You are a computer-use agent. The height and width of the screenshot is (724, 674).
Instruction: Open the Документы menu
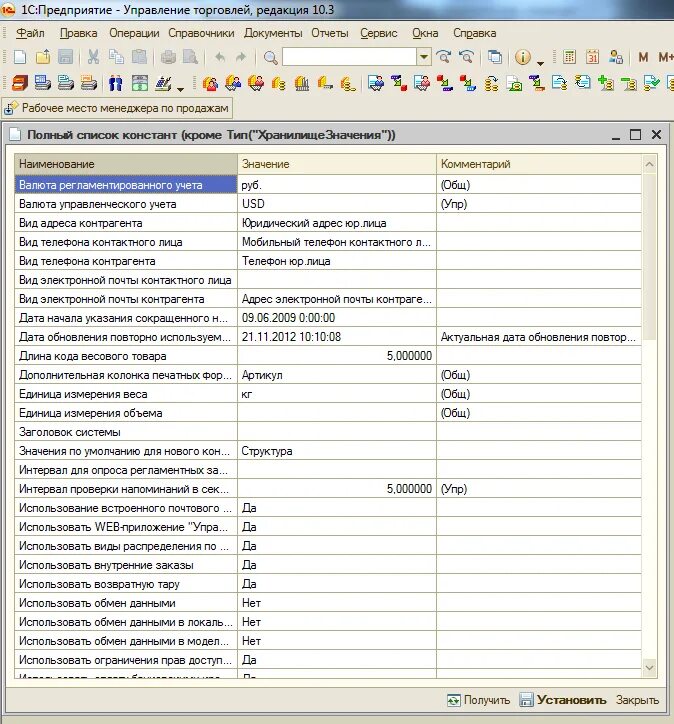click(x=273, y=33)
